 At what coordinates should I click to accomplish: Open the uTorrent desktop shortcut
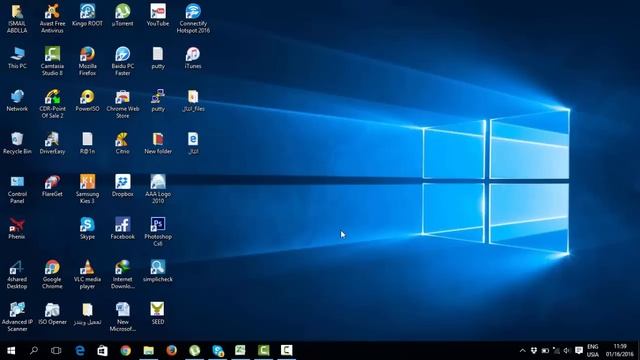(x=122, y=16)
